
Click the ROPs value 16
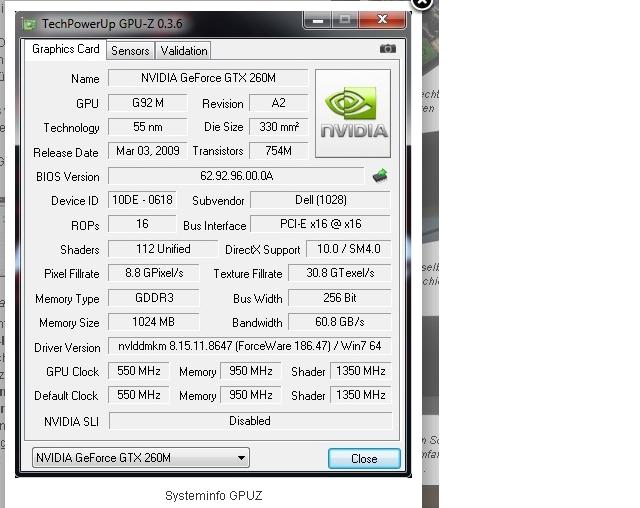pyautogui.click(x=142, y=224)
